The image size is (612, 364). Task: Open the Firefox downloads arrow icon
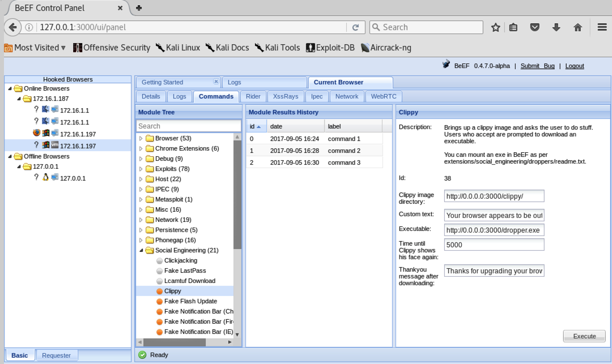[556, 27]
